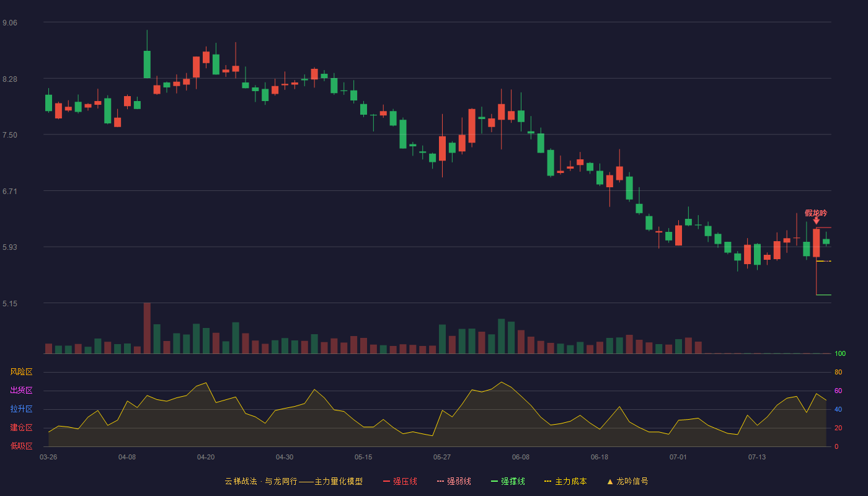Click the 04-08 date label
The image size is (868, 496).
(x=127, y=457)
